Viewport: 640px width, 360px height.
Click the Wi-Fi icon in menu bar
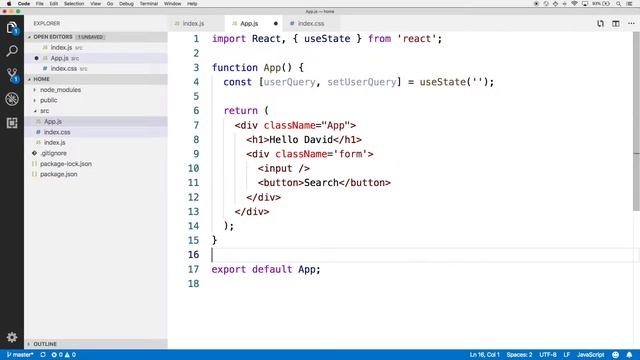[x=574, y=4]
